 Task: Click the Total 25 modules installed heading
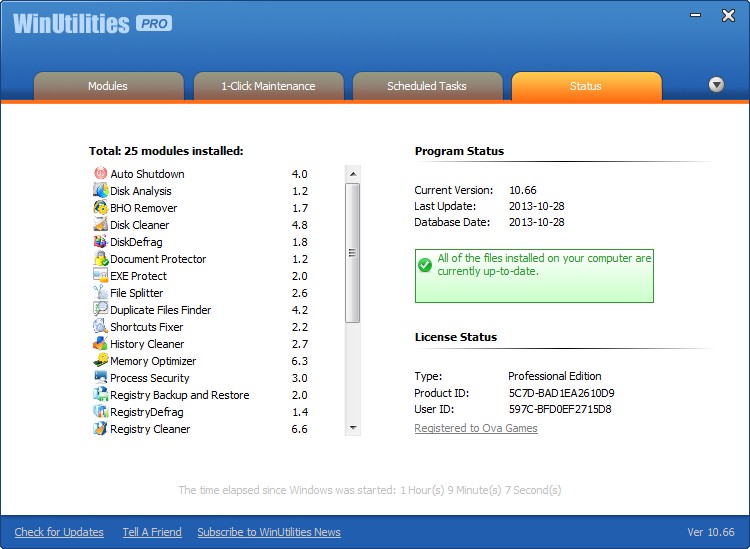click(166, 151)
